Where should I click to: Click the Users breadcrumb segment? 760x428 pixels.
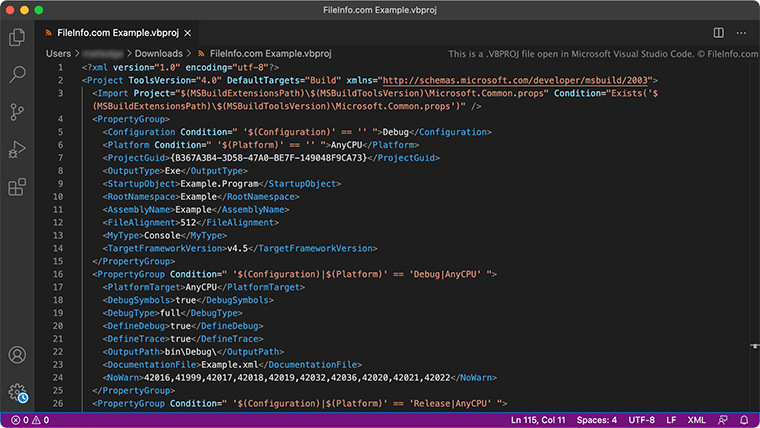click(58, 53)
